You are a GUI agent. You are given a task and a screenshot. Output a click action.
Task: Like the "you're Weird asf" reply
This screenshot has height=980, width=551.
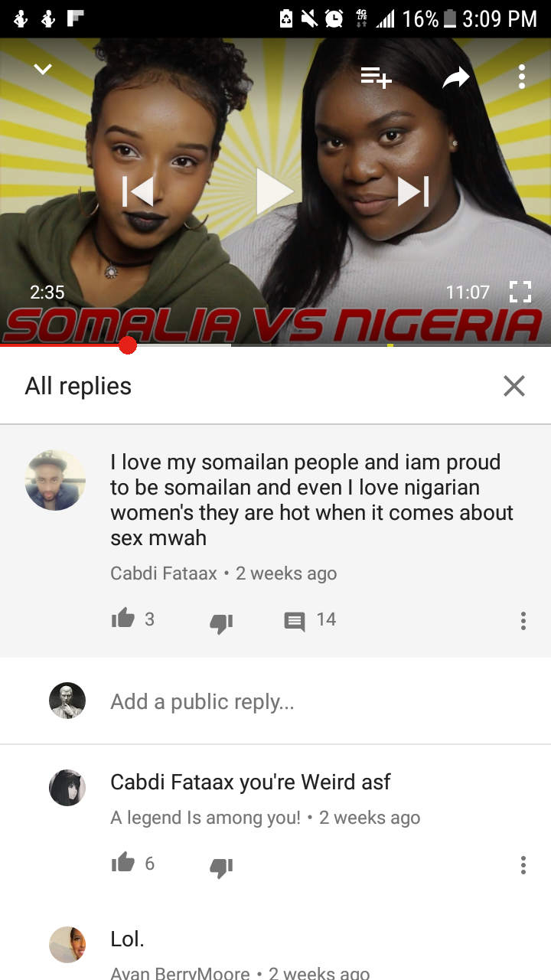(x=122, y=863)
